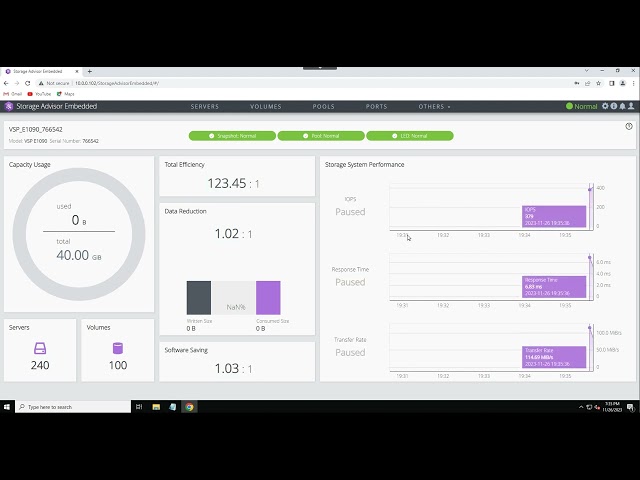Open the YouTube bookmark
640x480 pixels.
(39, 94)
